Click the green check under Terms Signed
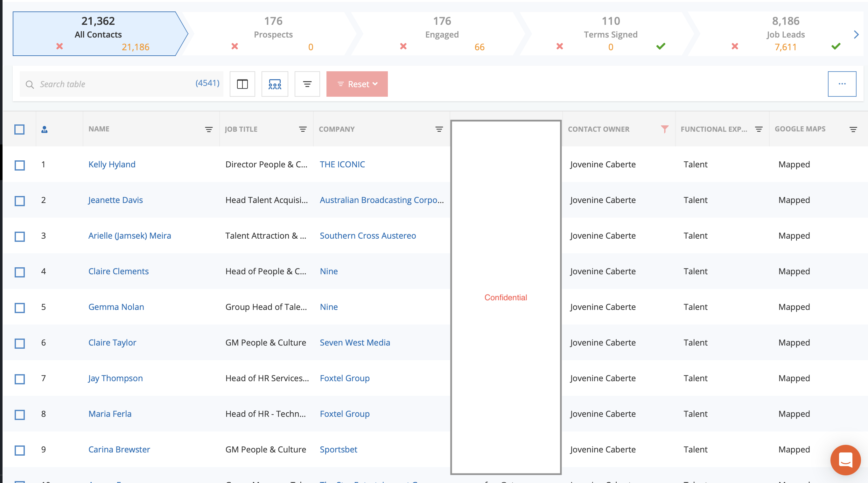The image size is (868, 483). (661, 46)
